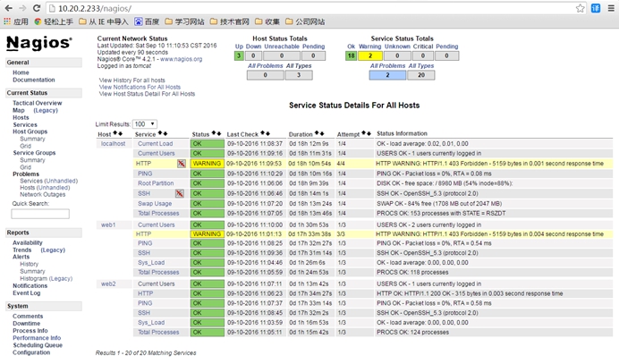This screenshot has width=619, height=364.
Task: Open the Chrome hamburger menu
Action: pyautogui.click(x=611, y=8)
